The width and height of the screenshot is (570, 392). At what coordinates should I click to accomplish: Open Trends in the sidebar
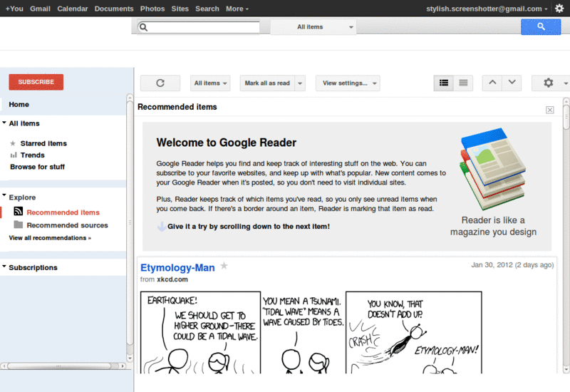pyautogui.click(x=32, y=155)
